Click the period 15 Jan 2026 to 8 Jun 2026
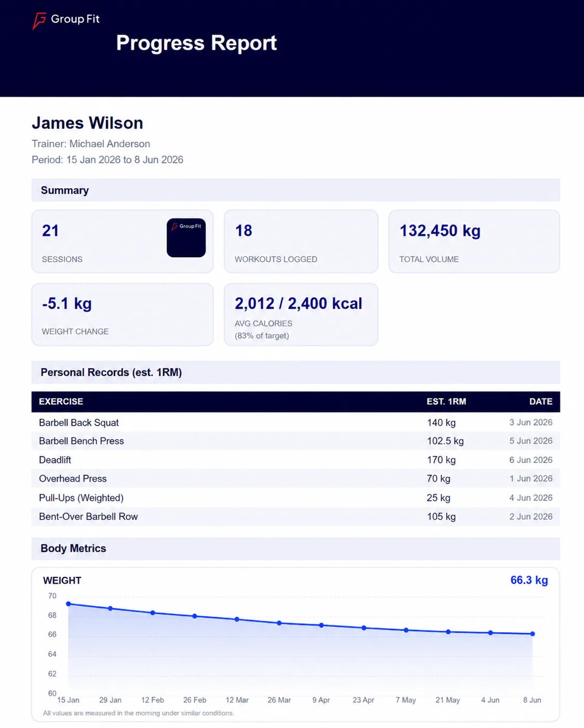Viewport: 584px width, 728px height. [x=108, y=160]
